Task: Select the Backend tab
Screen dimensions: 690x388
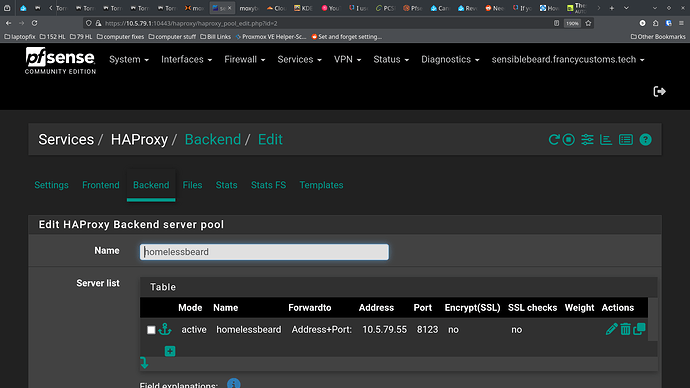Action: pos(151,185)
